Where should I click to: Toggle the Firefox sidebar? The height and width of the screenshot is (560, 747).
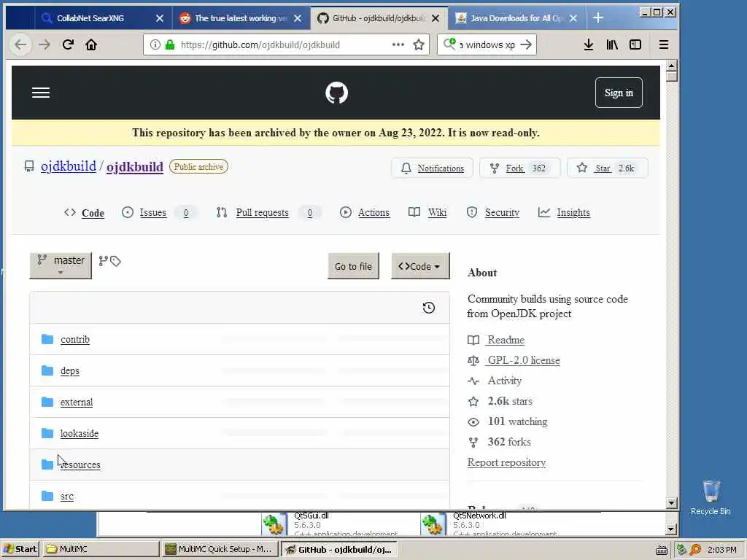[x=635, y=44]
